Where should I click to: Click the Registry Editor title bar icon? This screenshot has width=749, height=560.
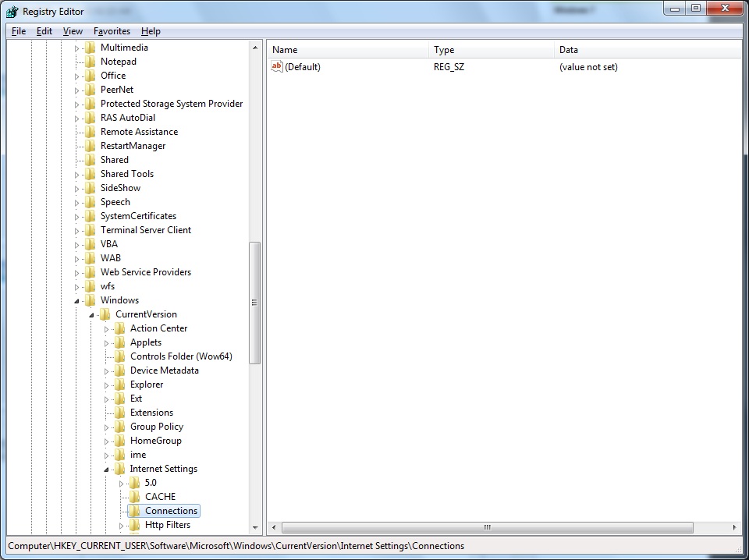[x=12, y=12]
